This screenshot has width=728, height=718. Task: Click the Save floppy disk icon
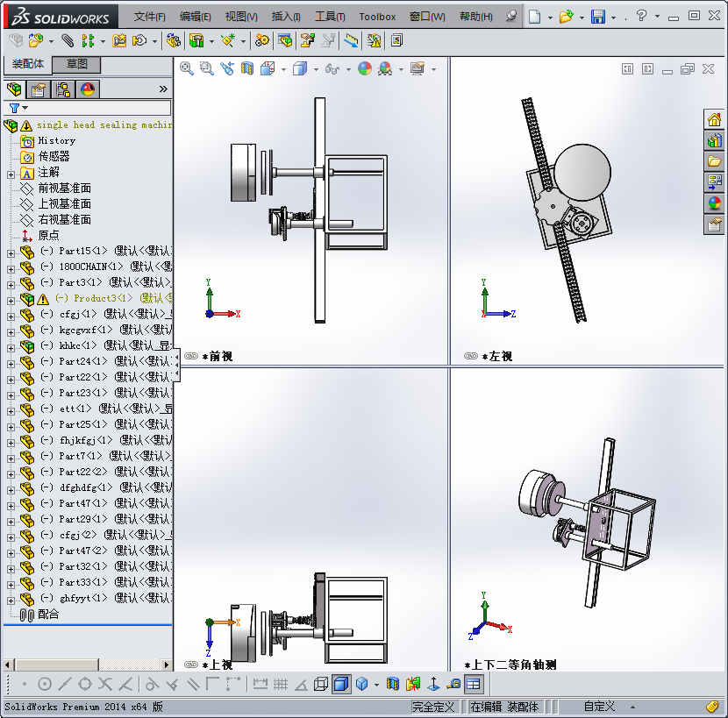(x=598, y=17)
